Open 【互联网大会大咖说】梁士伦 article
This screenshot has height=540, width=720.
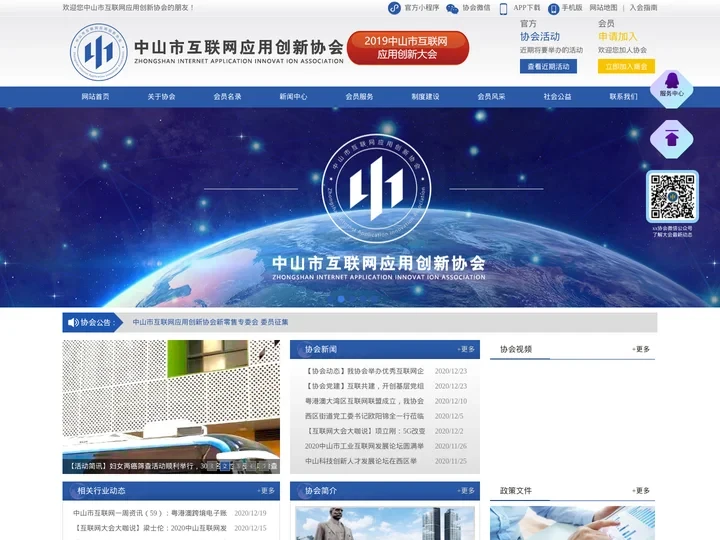tap(150, 529)
